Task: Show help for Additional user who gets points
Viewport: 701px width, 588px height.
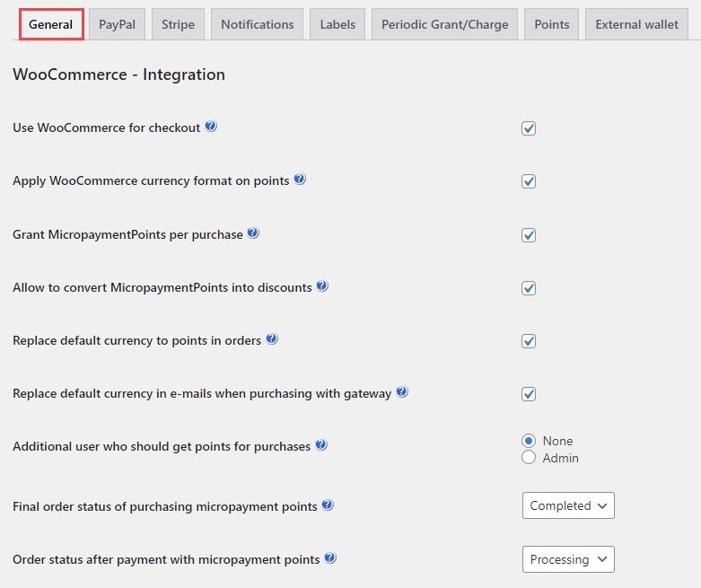Action: click(x=321, y=444)
